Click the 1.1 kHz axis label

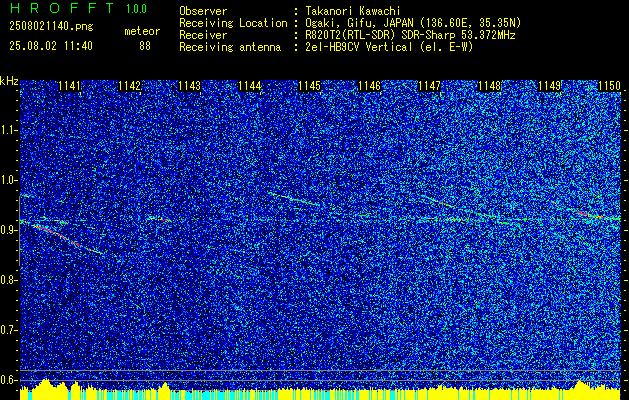pyautogui.click(x=7, y=130)
